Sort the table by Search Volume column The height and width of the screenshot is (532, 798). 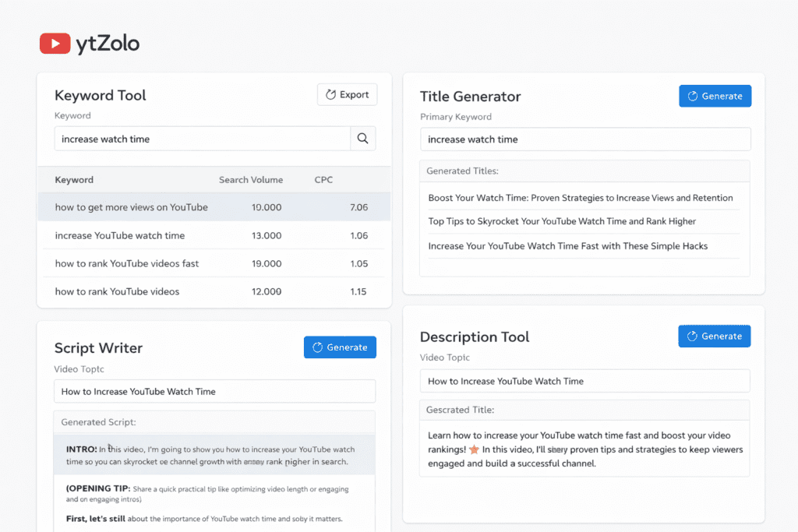[251, 179]
